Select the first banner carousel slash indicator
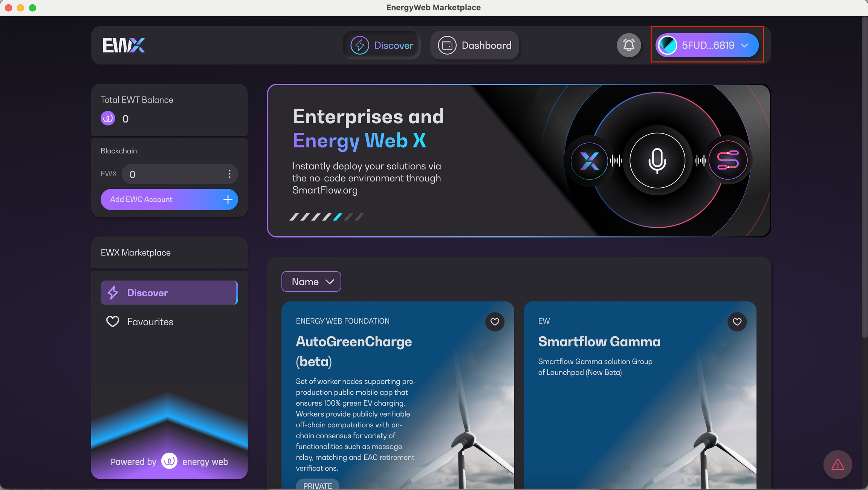Screen dimensions: 868x490 (294, 217)
